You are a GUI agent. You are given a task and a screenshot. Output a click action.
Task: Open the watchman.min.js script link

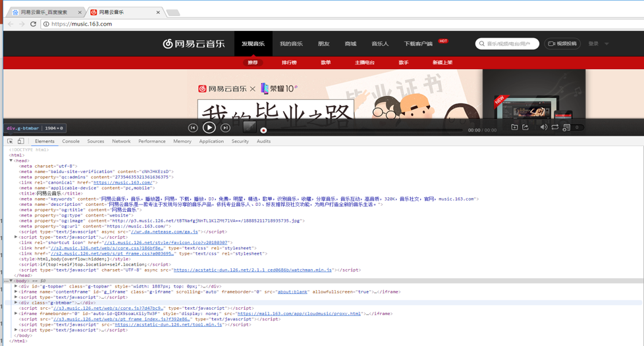coord(253,270)
